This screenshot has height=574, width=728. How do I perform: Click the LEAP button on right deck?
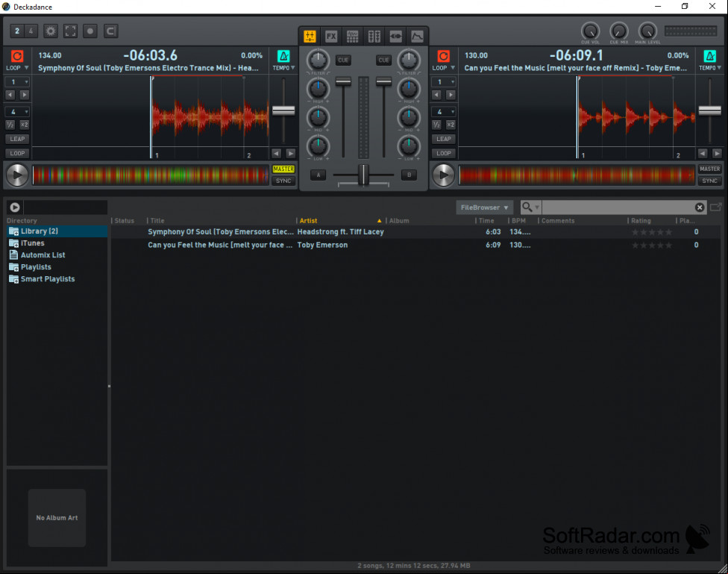pyautogui.click(x=443, y=139)
